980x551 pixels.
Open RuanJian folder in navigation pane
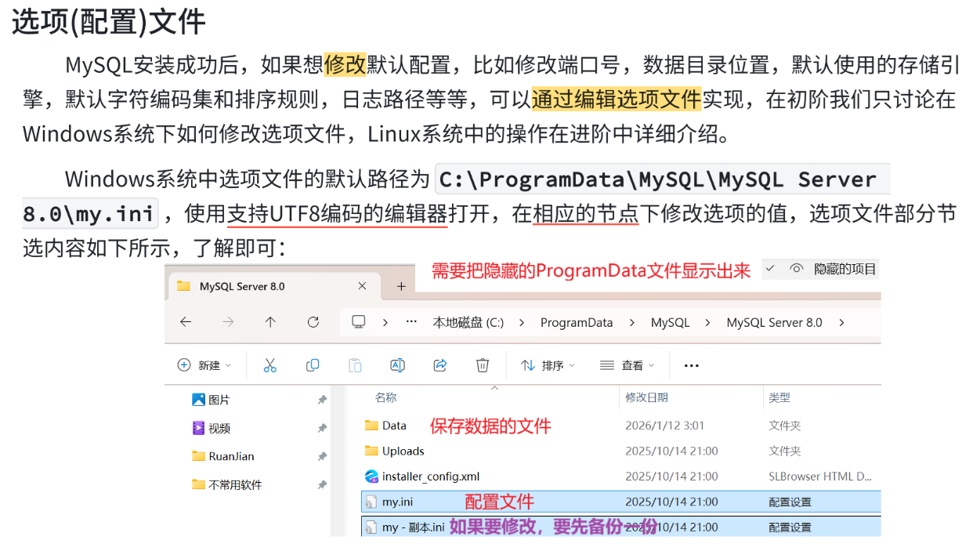click(x=223, y=456)
